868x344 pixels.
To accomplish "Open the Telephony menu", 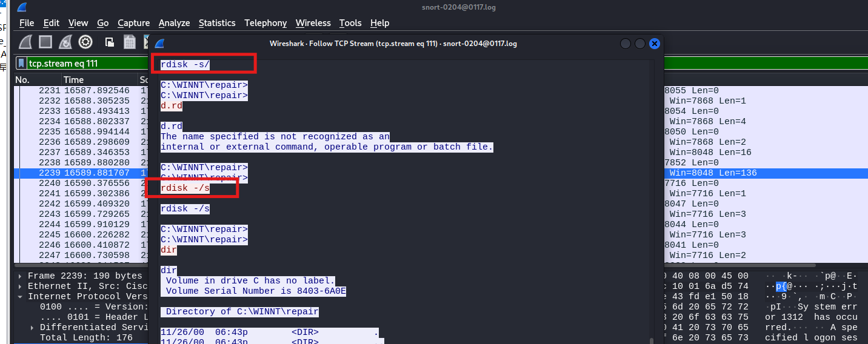I will coord(265,23).
